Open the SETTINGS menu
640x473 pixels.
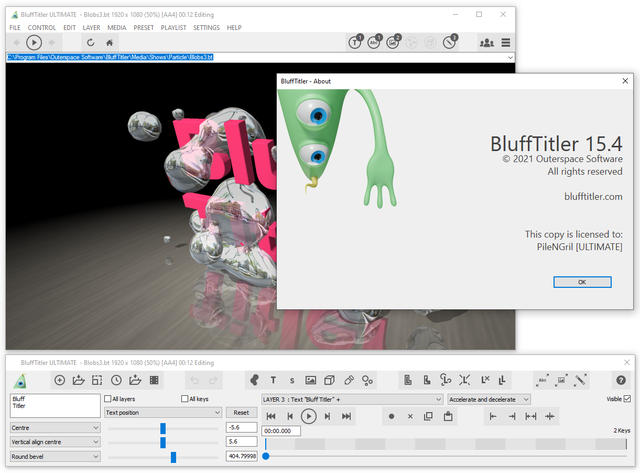point(206,28)
